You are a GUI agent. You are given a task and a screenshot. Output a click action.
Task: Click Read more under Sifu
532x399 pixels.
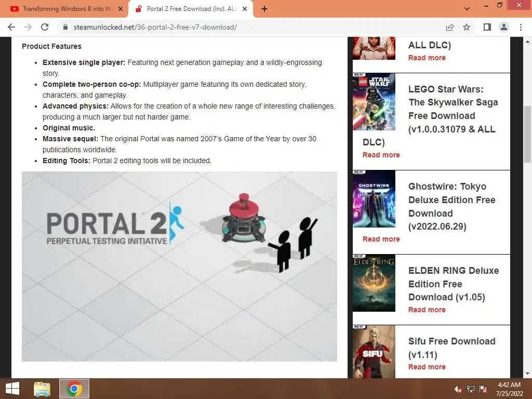point(427,367)
